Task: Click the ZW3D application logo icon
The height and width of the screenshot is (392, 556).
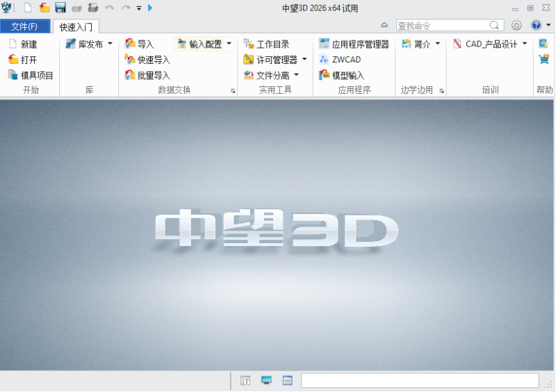Action: coord(6,8)
